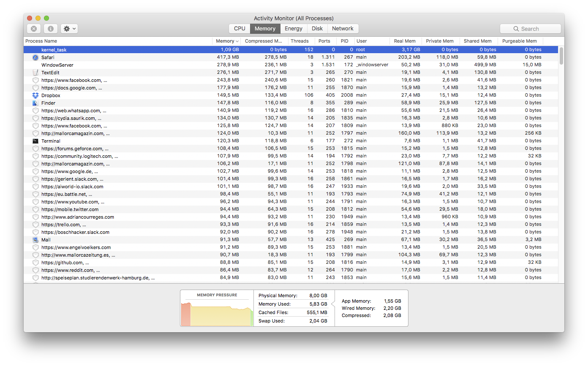The height and width of the screenshot is (366, 588).
Task: Click the shield icon next to cydia.saurik.com
Action: 35,118
